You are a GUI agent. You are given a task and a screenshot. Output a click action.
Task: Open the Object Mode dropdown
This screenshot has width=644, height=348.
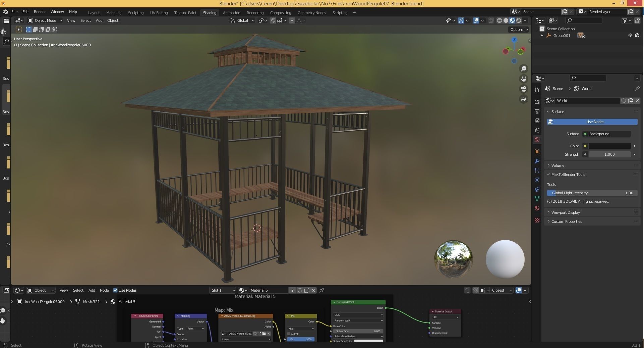pyautogui.click(x=45, y=20)
